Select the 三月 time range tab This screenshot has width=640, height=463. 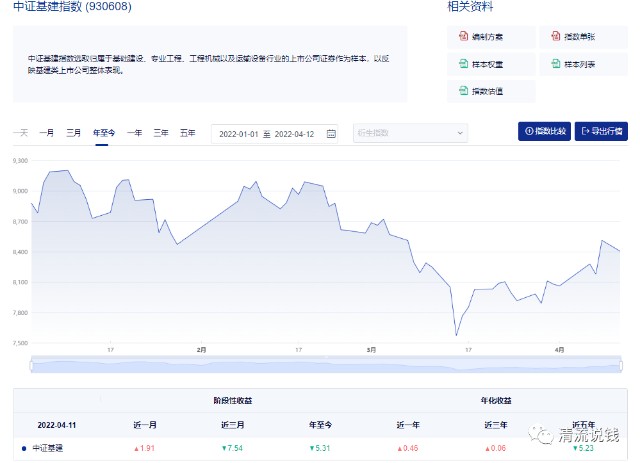(x=73, y=133)
